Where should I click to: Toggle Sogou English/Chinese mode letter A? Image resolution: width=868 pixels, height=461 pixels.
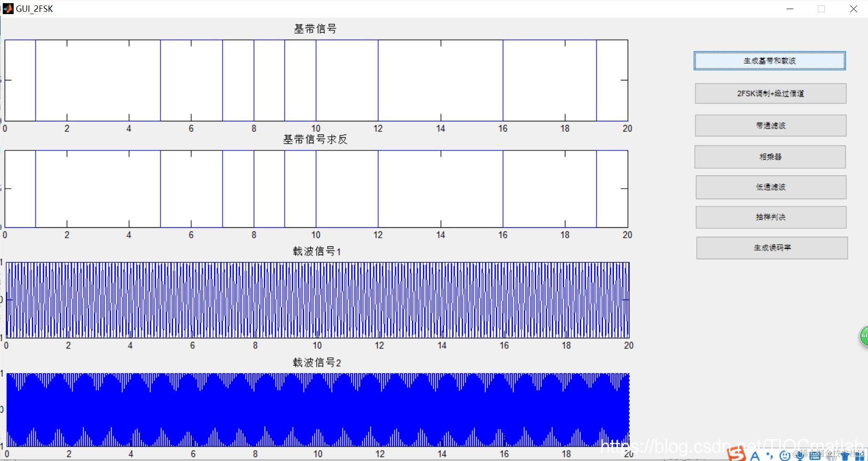[x=755, y=456]
